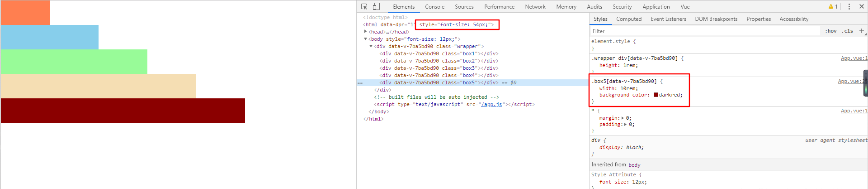Viewport: 868px width, 189px height.
Task: Select the box4 div node
Action: [x=439, y=75]
